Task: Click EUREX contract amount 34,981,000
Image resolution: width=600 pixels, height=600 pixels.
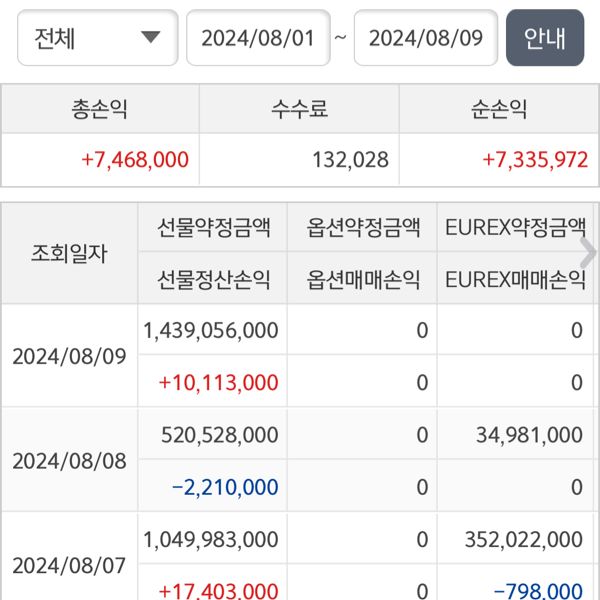Action: 524,434
